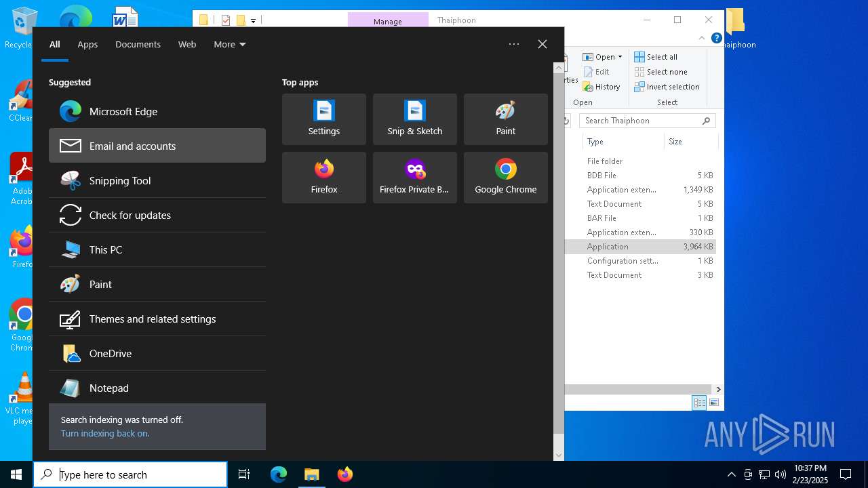
Task: Open This PC from suggested list
Action: 157,249
